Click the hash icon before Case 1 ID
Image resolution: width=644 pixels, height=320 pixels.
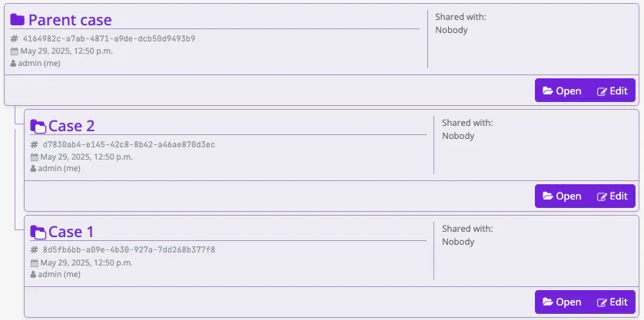[35, 249]
